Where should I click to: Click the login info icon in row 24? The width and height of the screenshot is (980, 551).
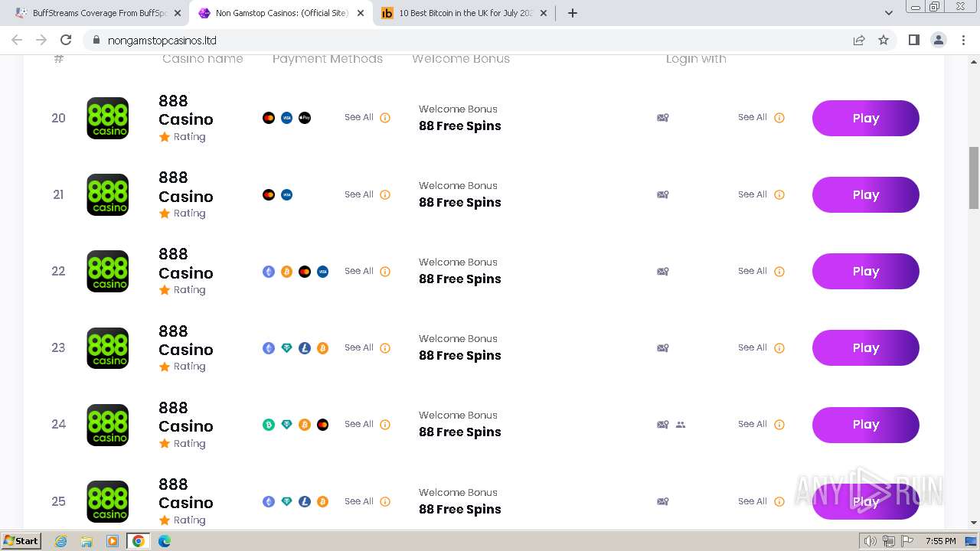click(x=779, y=425)
